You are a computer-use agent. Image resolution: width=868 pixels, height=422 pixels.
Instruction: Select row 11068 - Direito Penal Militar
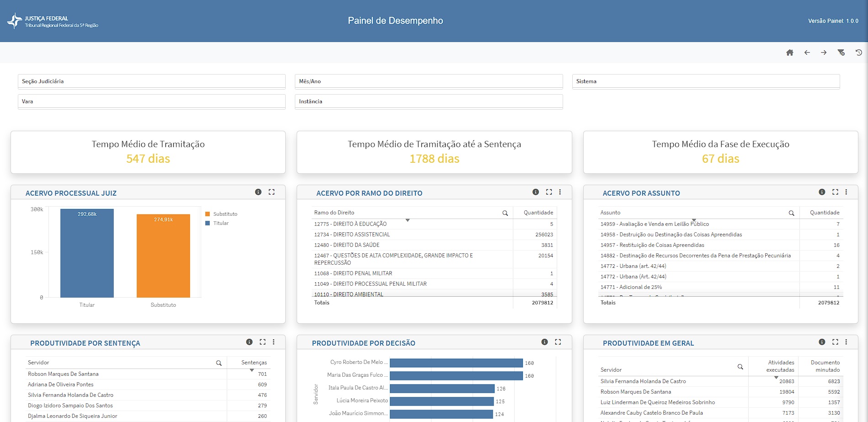434,273
